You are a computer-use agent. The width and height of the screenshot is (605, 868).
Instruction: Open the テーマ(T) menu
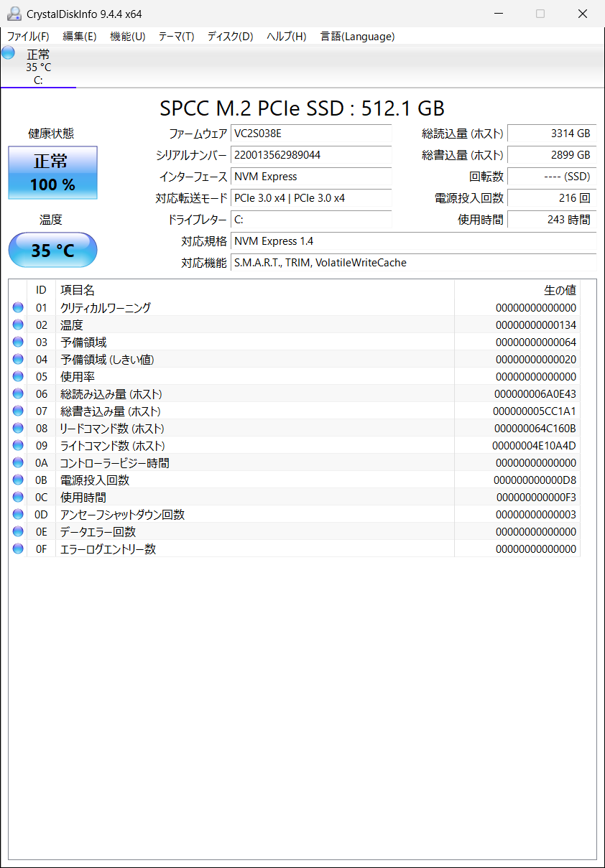177,37
